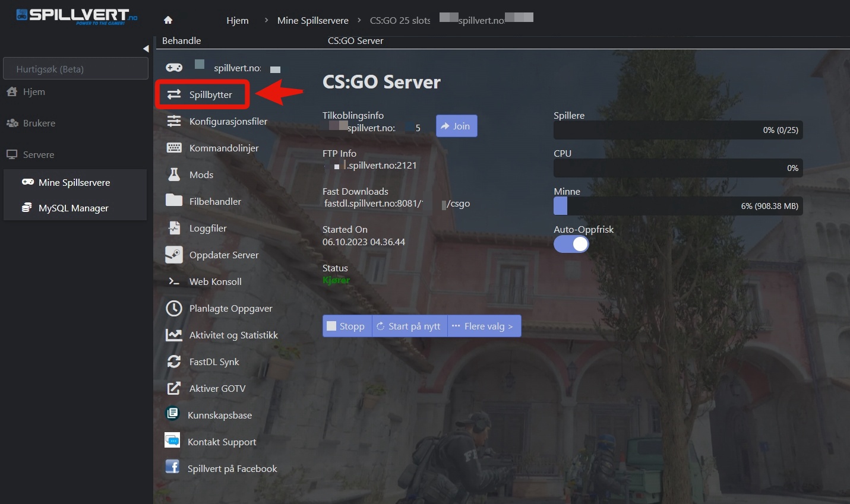Open Oppdater Server

[x=224, y=255]
